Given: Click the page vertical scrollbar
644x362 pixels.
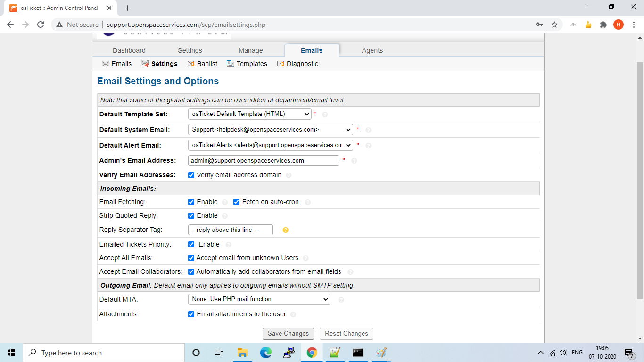Looking at the screenshot, I should [640, 181].
